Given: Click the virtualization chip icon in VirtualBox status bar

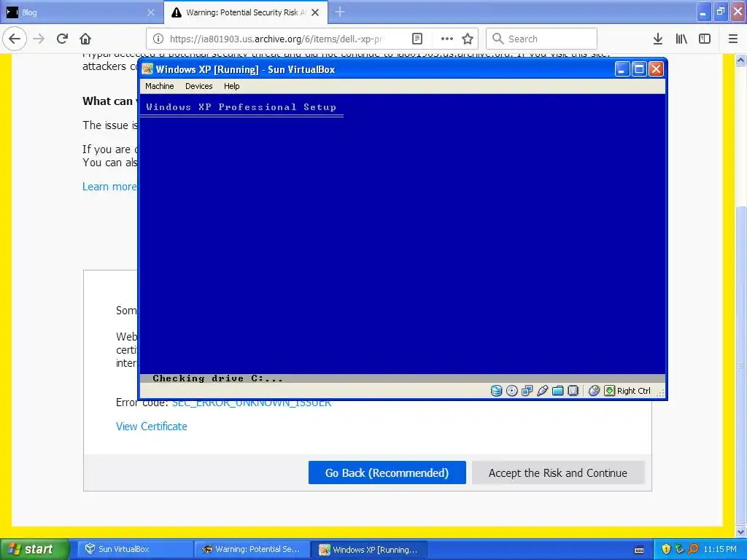Looking at the screenshot, I should pyautogui.click(x=573, y=391).
